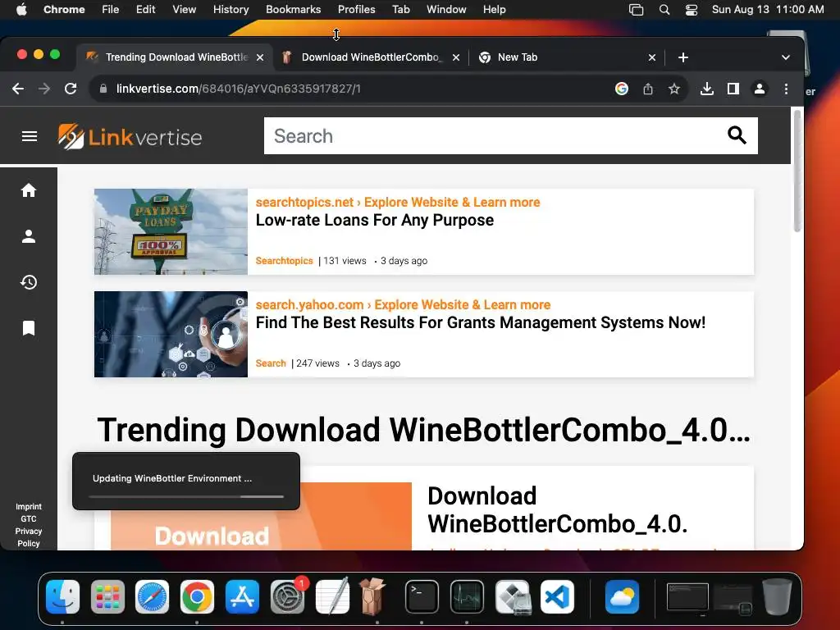Open the Grants Management ad thumbnail

(x=171, y=335)
